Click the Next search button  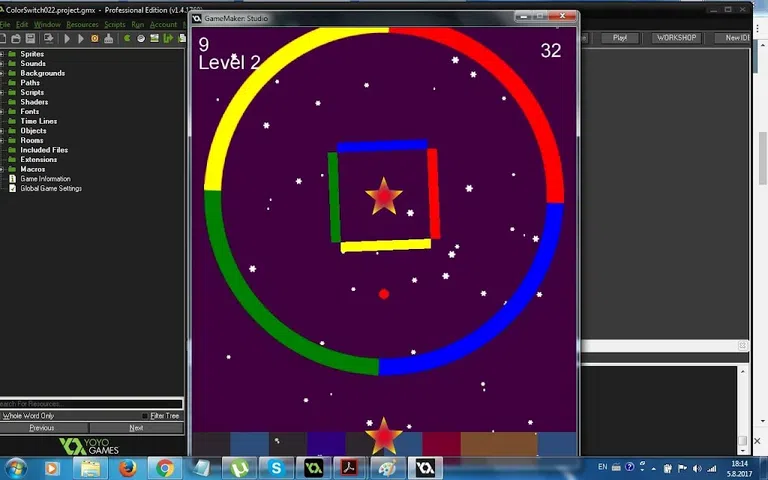[136, 428]
